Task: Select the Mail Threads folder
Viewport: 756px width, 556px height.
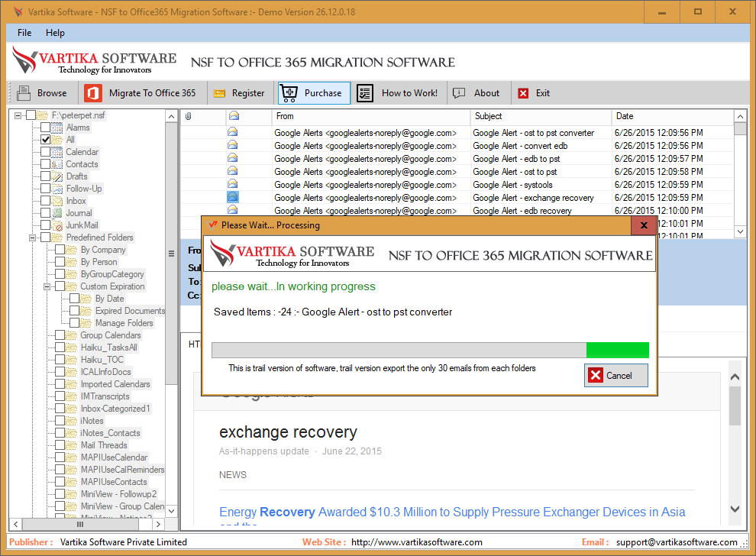Action: pyautogui.click(x=104, y=445)
